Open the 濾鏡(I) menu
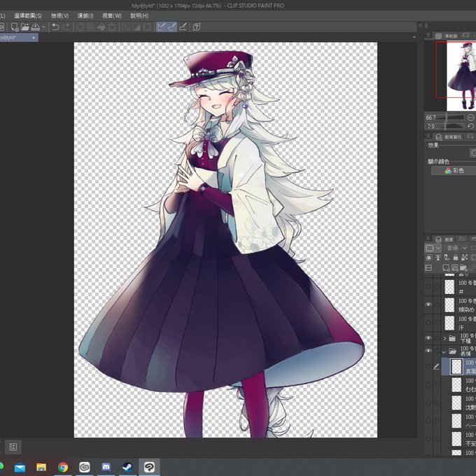Image resolution: width=476 pixels, height=476 pixels. click(85, 16)
